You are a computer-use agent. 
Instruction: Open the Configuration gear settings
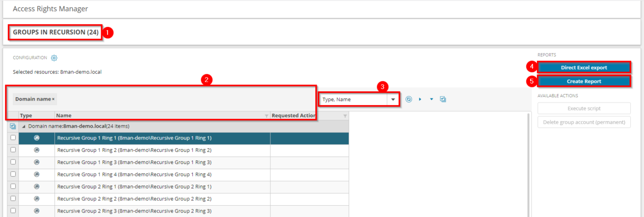[54, 58]
